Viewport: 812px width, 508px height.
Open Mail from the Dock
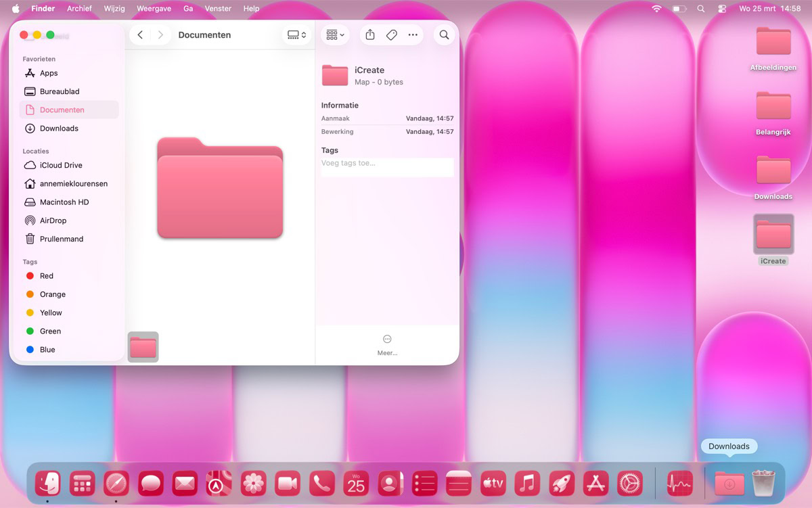(x=185, y=483)
